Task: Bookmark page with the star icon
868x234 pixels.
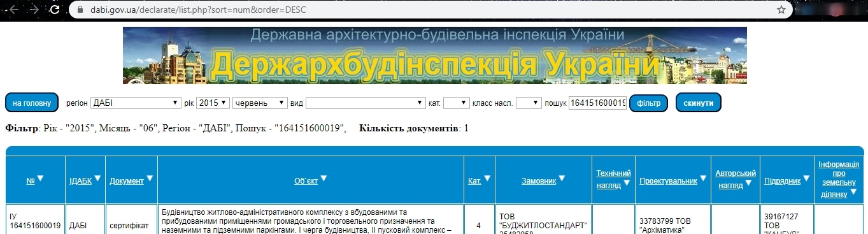Action: [x=781, y=10]
